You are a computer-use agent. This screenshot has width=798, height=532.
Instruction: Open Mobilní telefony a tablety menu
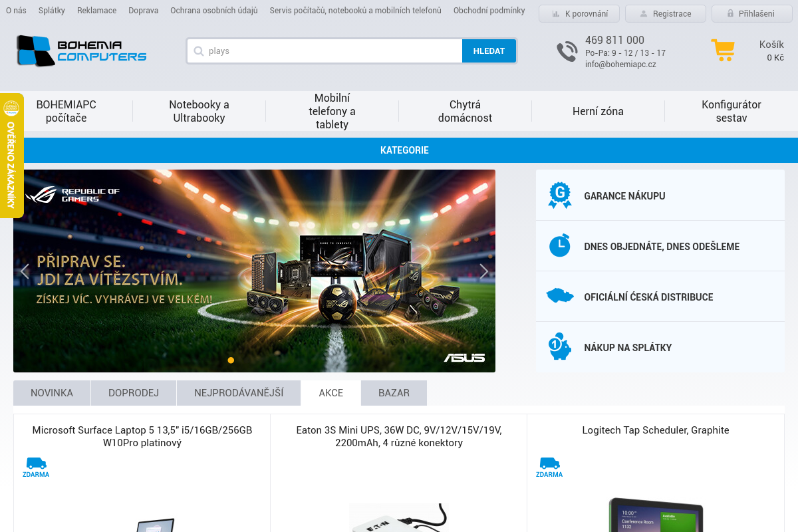pyautogui.click(x=332, y=111)
